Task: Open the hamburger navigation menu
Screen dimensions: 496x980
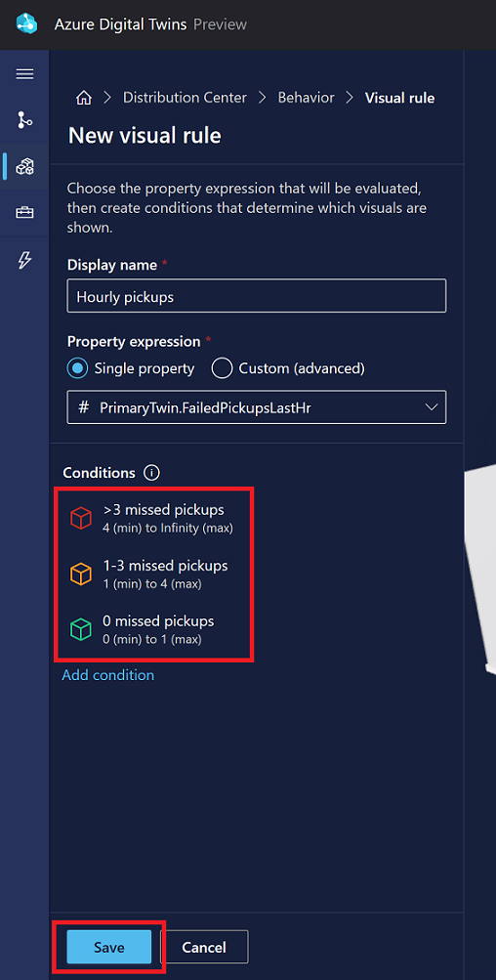Action: click(x=24, y=74)
